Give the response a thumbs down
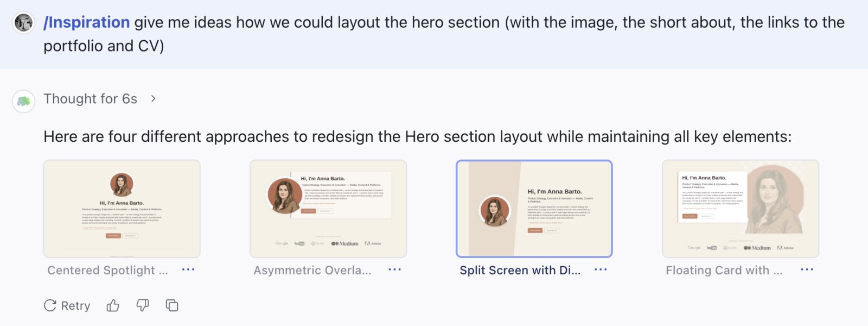This screenshot has width=868, height=326. click(x=143, y=306)
